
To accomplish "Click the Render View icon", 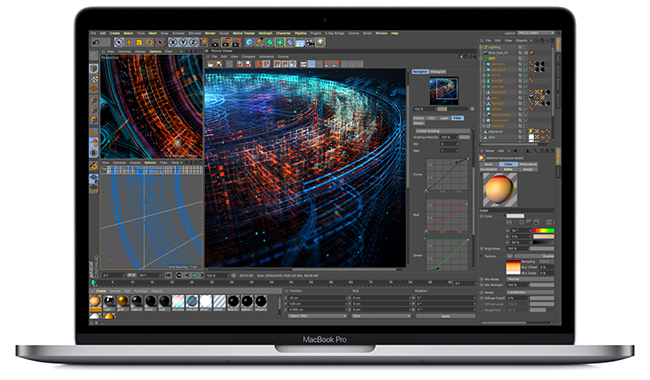I will point(216,42).
